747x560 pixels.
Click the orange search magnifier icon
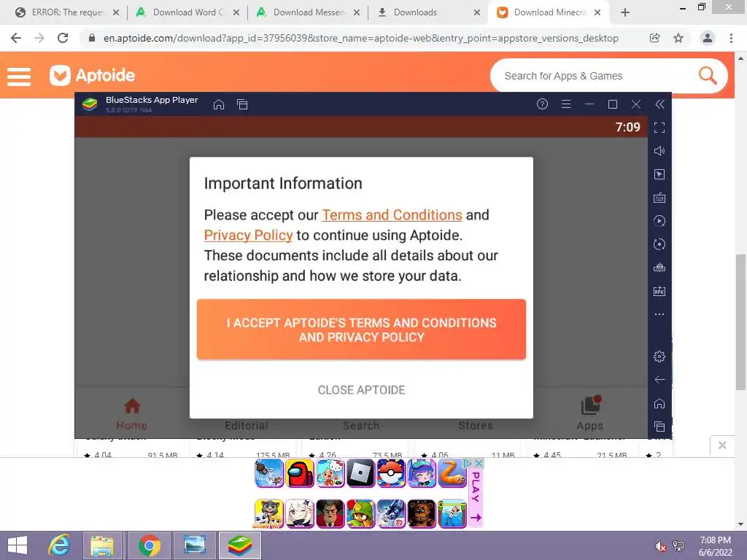708,75
